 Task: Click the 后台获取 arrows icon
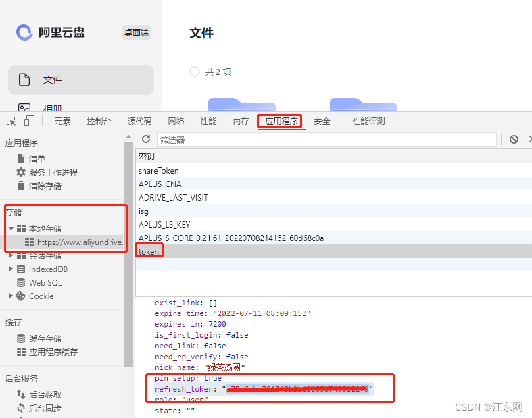(x=21, y=394)
